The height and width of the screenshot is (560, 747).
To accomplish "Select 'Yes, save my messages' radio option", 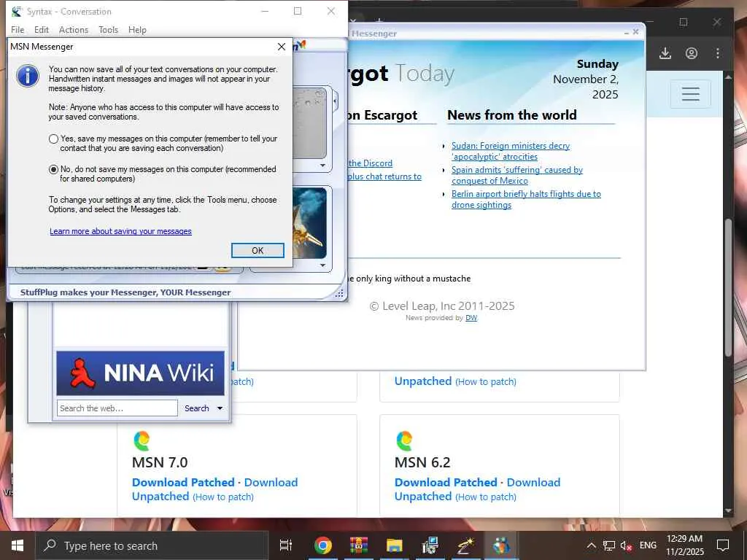I will click(53, 139).
